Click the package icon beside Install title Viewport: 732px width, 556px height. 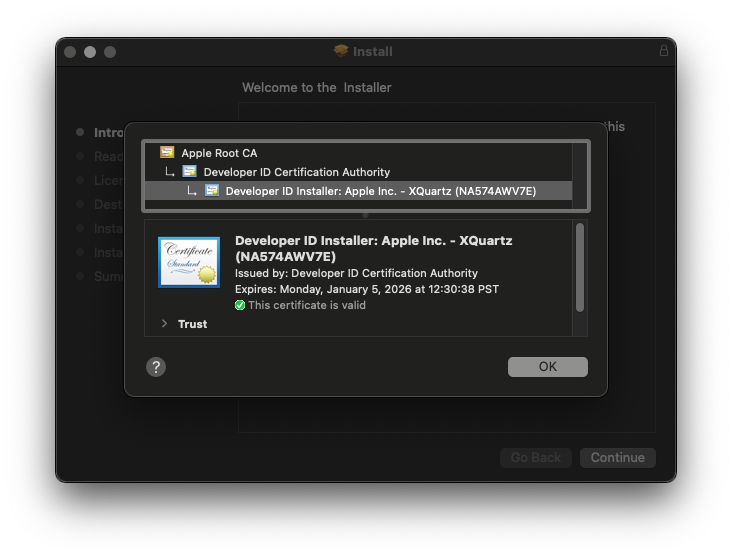coord(341,51)
